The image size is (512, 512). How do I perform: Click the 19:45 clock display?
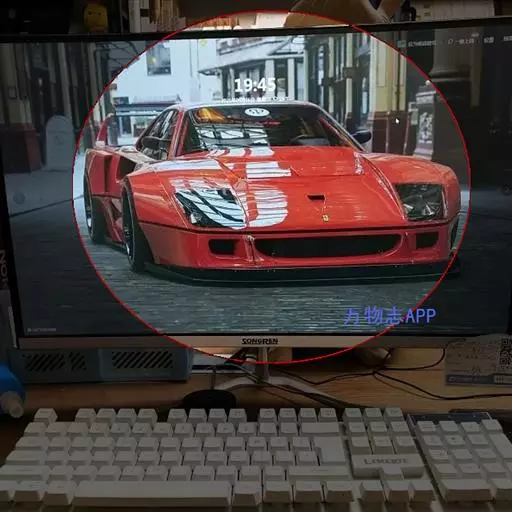[255, 85]
